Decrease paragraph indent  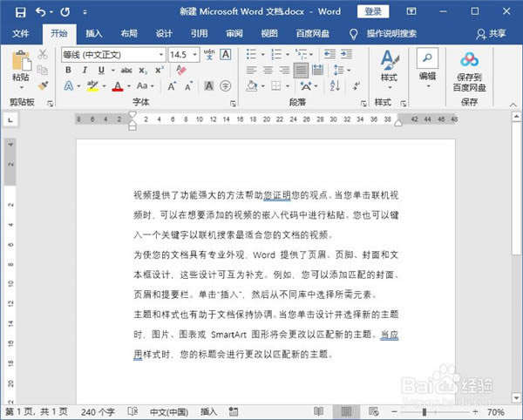[x=329, y=54]
